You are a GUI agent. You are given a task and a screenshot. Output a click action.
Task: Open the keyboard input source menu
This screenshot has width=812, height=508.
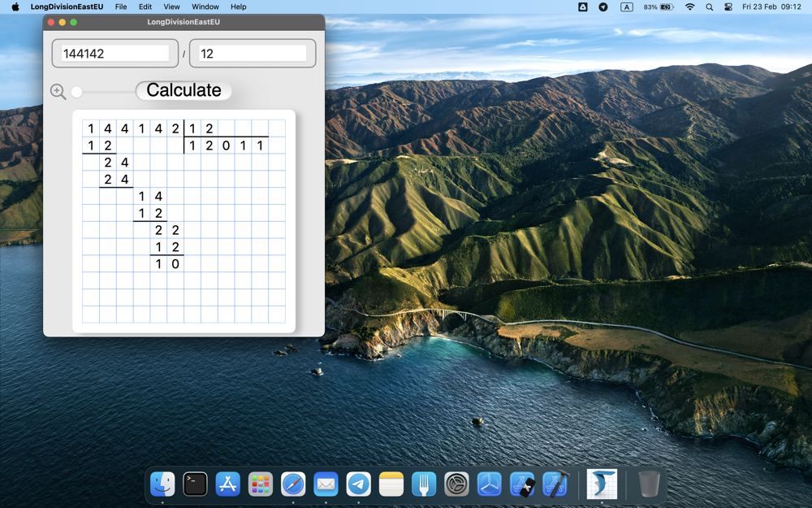(626, 7)
